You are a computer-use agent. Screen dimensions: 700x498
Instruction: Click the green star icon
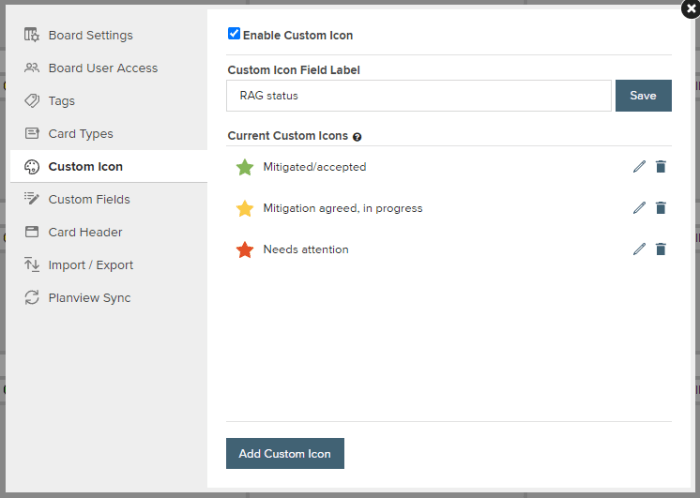tap(245, 167)
